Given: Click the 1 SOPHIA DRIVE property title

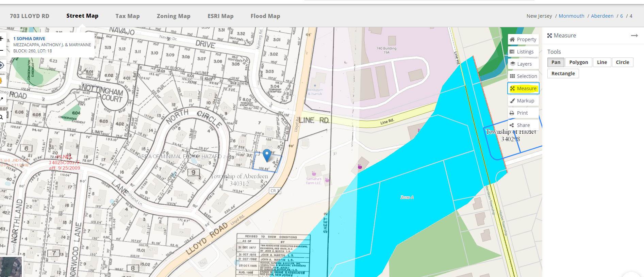Looking at the screenshot, I should click(x=29, y=39).
